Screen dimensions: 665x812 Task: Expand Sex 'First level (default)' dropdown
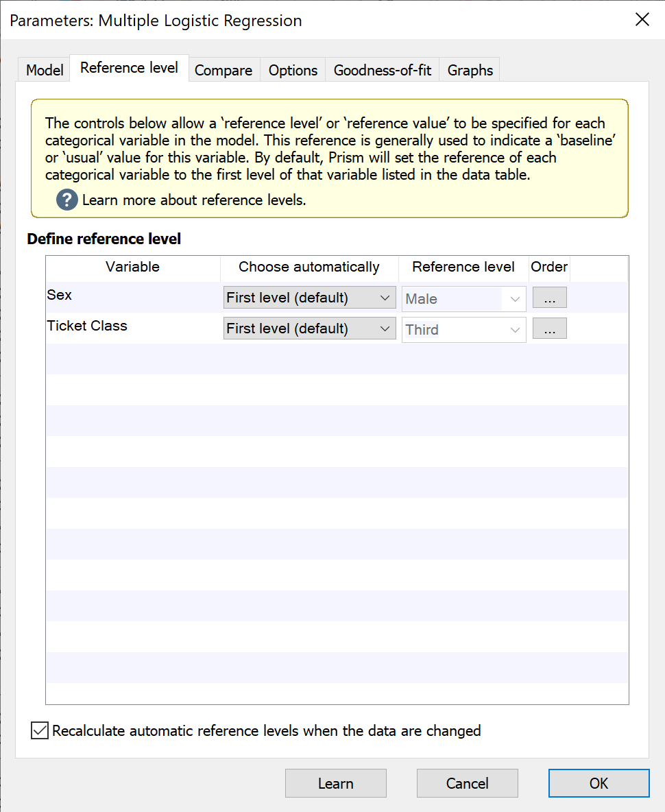[x=309, y=298]
